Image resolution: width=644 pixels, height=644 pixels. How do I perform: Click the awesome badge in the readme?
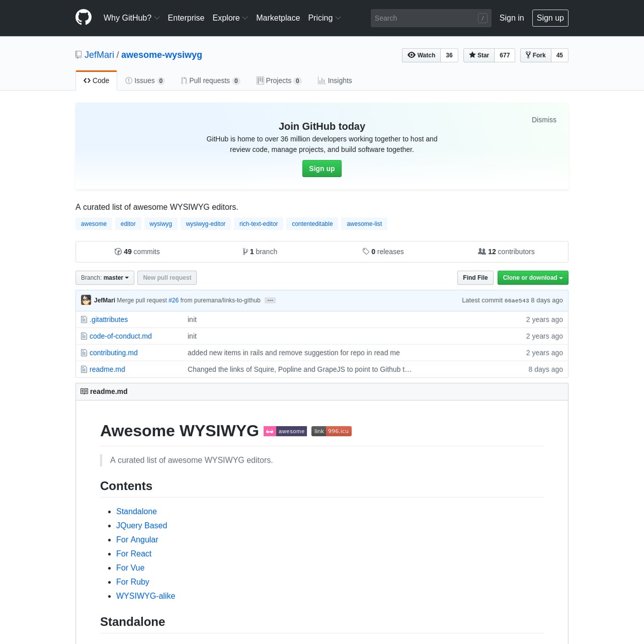coord(286,431)
